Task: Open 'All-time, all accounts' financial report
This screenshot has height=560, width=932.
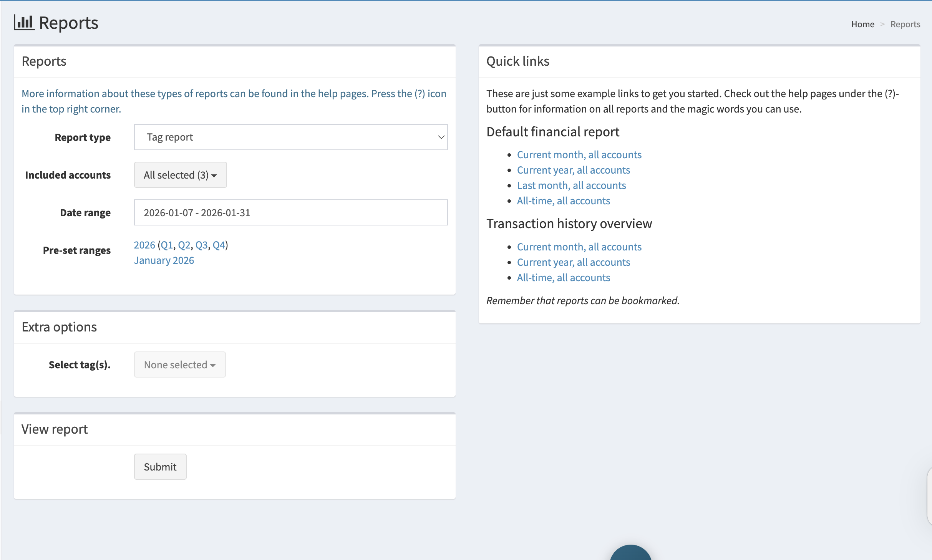Action: click(564, 200)
